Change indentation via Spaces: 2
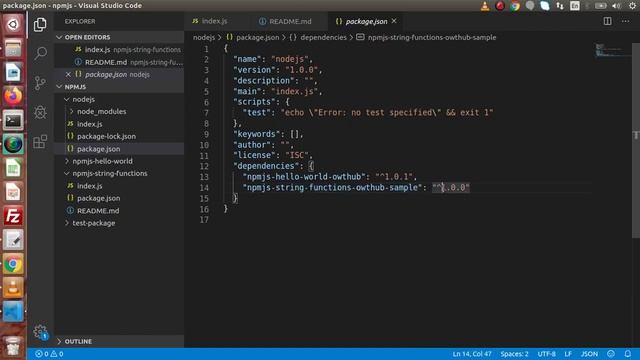Viewport: 640px width, 360px height. tap(514, 354)
